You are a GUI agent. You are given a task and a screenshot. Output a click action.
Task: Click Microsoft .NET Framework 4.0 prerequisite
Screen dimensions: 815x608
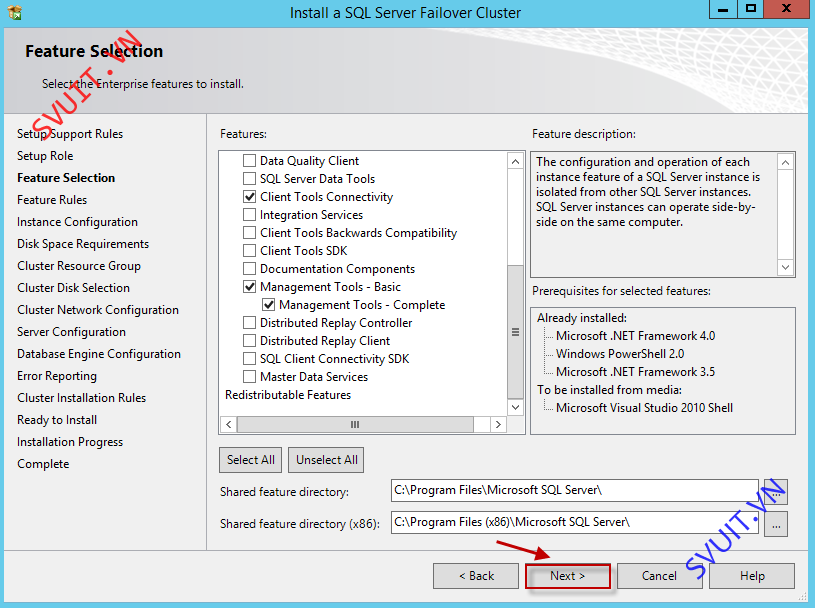tap(635, 336)
